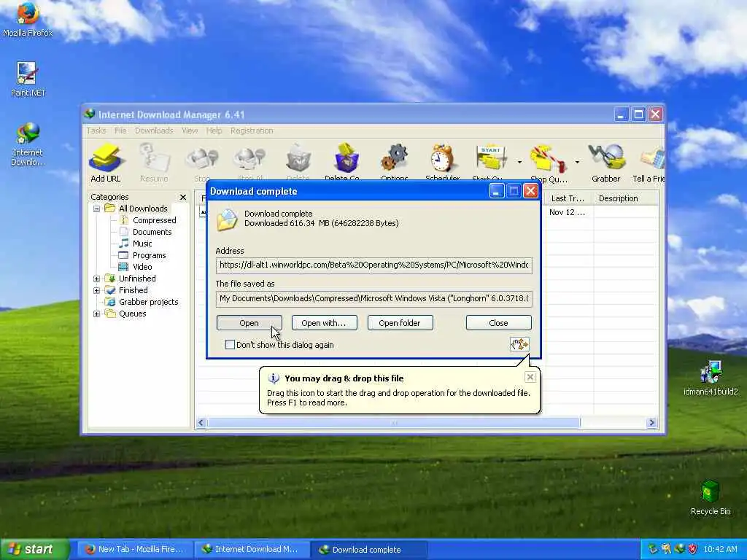Open Stop Queue dropdown arrow
The width and height of the screenshot is (747, 560).
(x=577, y=163)
